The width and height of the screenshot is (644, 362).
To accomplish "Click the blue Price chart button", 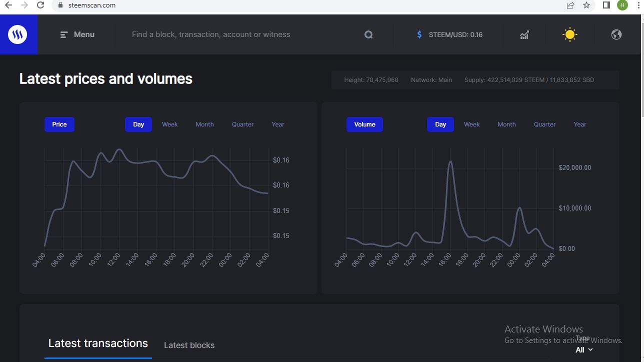I will click(59, 124).
